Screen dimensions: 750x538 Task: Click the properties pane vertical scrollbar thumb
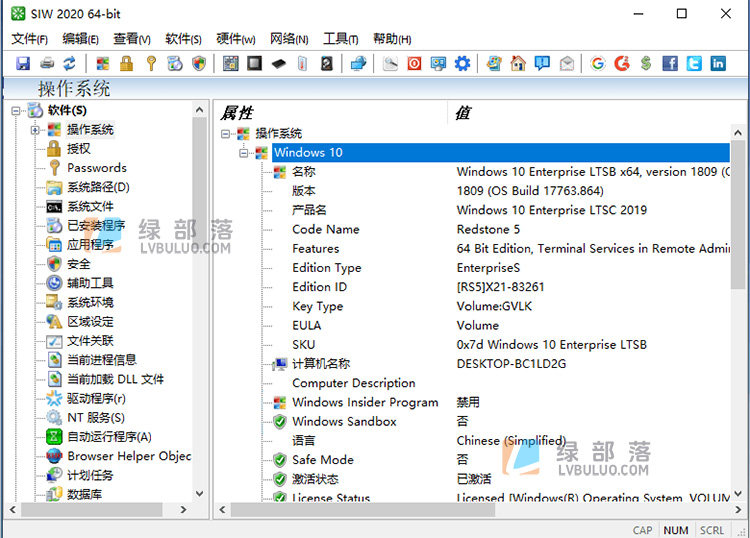[x=738, y=215]
